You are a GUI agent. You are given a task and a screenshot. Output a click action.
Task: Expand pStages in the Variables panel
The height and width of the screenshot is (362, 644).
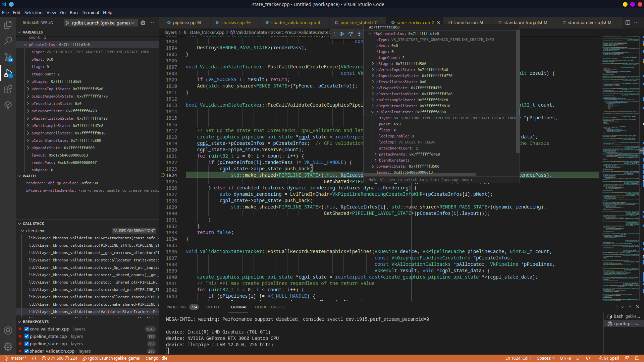28,81
